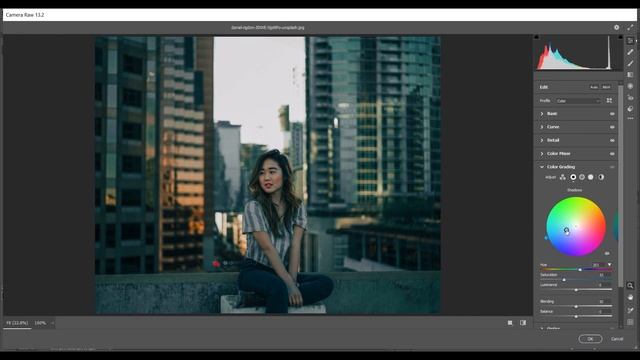
Task: Toggle shadow clipping warning in histogram
Action: (x=536, y=37)
